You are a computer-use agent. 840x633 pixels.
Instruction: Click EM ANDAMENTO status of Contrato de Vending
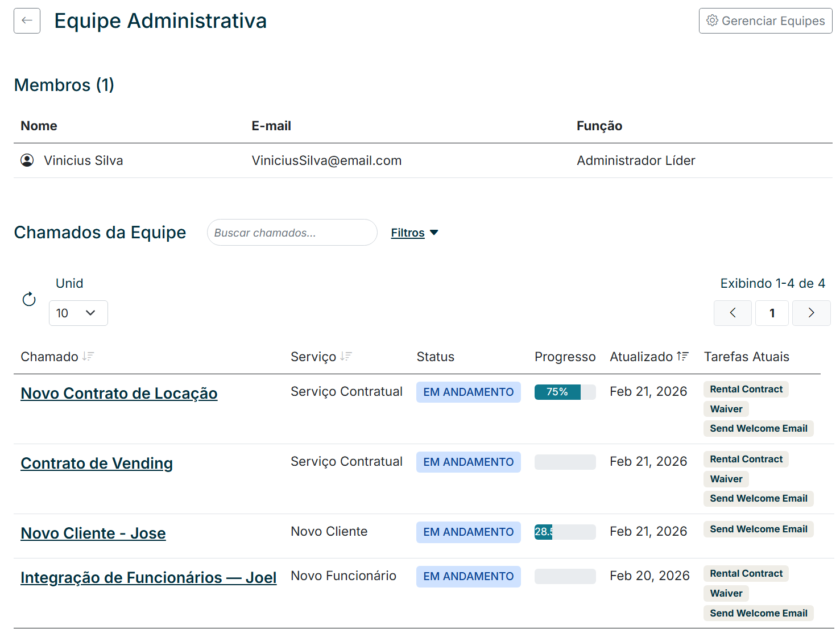(x=468, y=462)
